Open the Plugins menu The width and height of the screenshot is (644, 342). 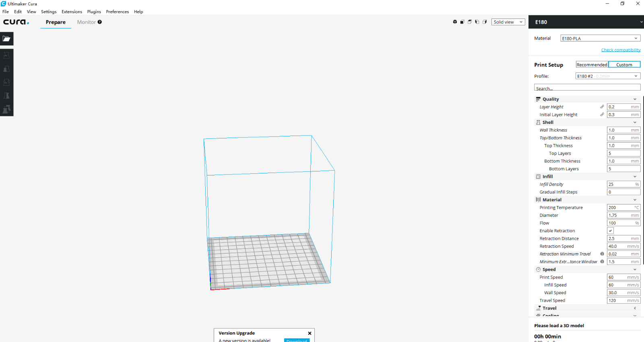94,12
